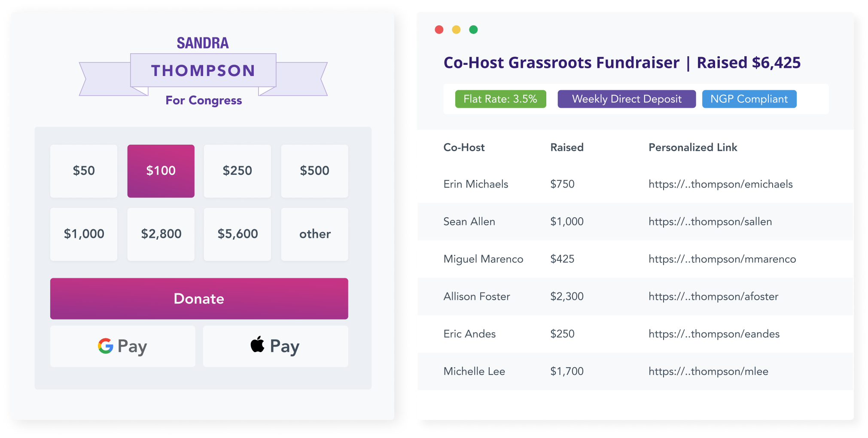Select the highlighted $100 donation amount

pos(161,171)
